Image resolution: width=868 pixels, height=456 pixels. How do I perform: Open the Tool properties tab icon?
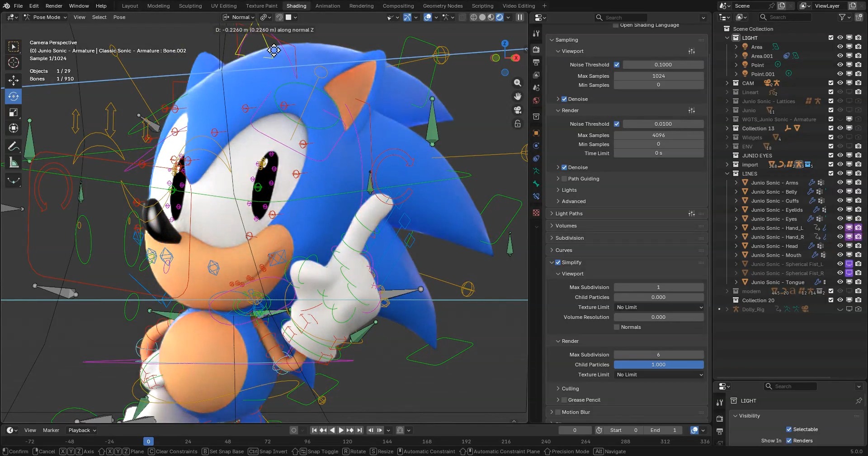coord(536,33)
